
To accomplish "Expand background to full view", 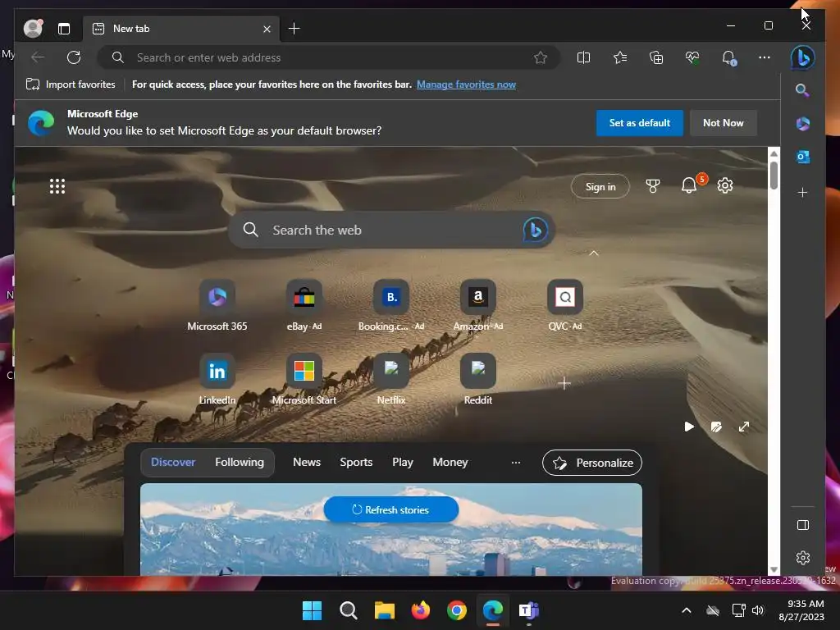I will point(744,427).
